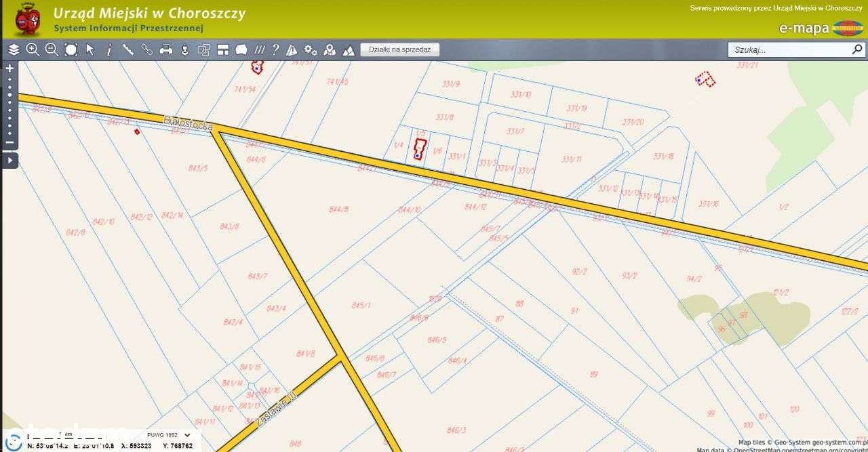868x452 pixels.
Task: Click parcel label 331/20
Action: pos(633,122)
